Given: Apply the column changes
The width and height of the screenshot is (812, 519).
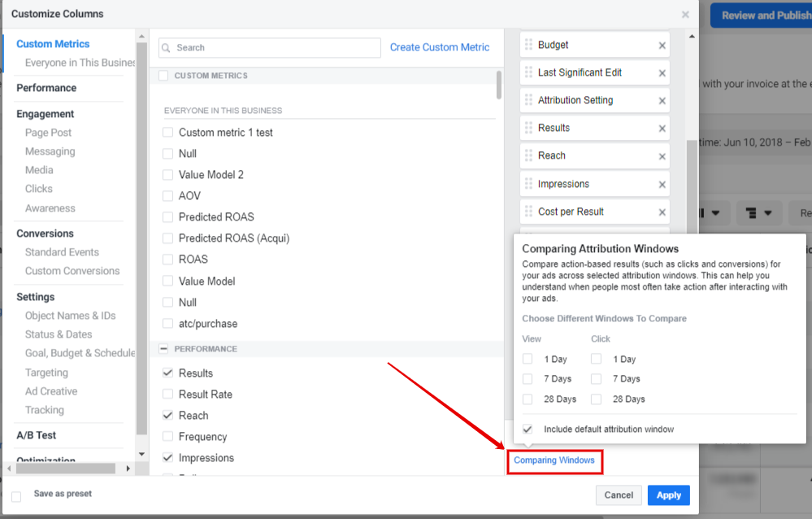Looking at the screenshot, I should (669, 495).
